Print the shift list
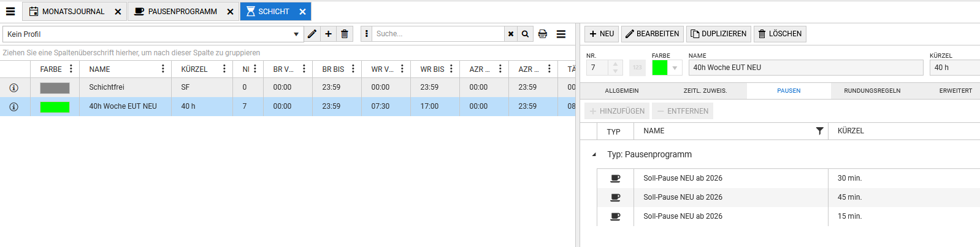 tap(543, 34)
